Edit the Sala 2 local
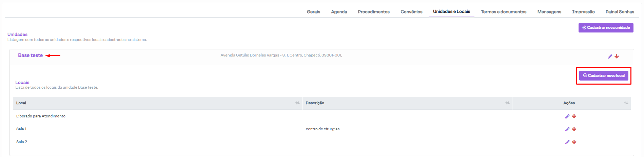The height and width of the screenshot is (157, 644). tap(567, 142)
